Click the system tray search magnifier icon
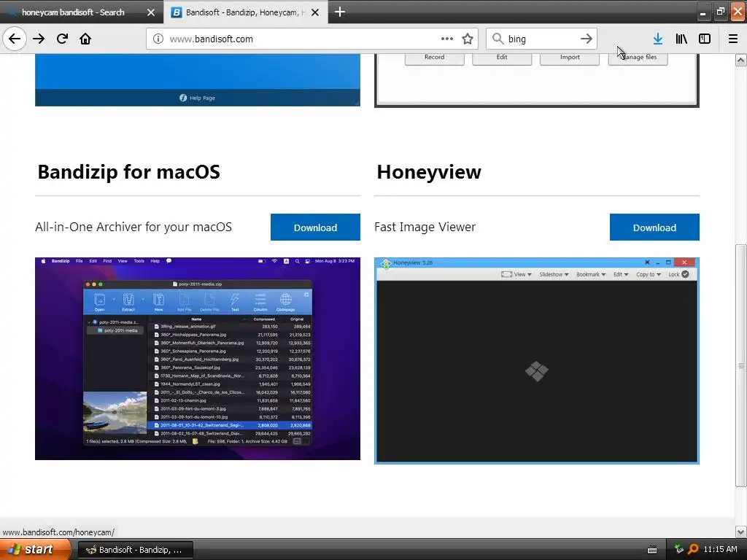Image resolution: width=747 pixels, height=560 pixels. 693,550
